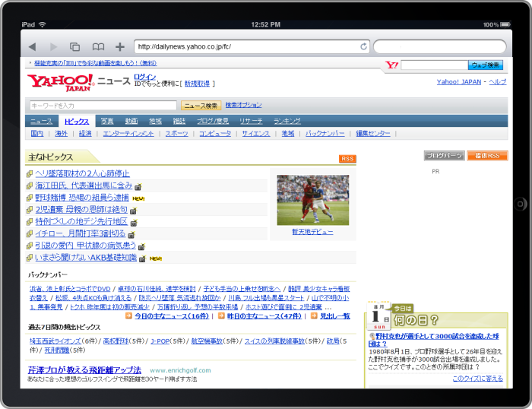532x409 pixels.
Task: Click the camera icon after 2児遺棄 母親の恩師は絶句
Action: tap(133, 211)
